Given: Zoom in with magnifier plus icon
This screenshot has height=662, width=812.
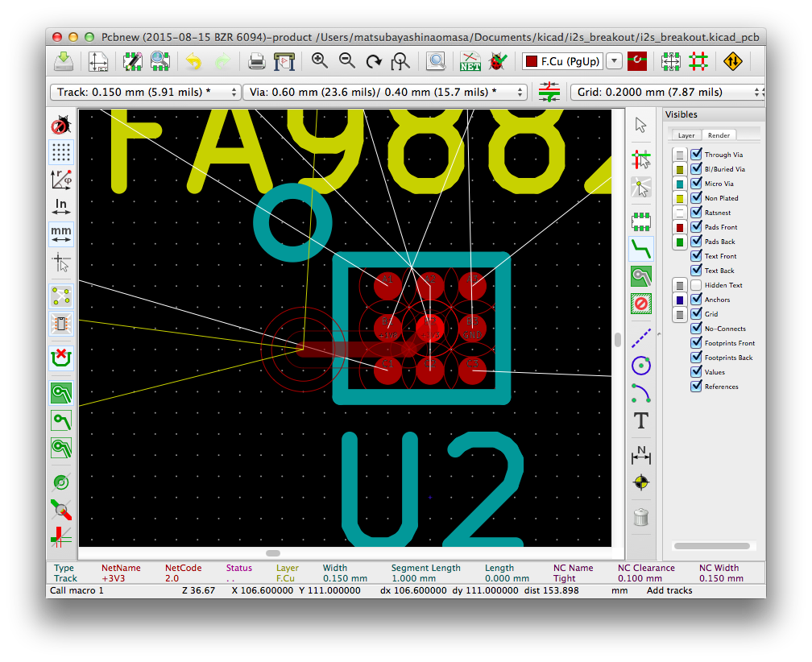Looking at the screenshot, I should [320, 61].
